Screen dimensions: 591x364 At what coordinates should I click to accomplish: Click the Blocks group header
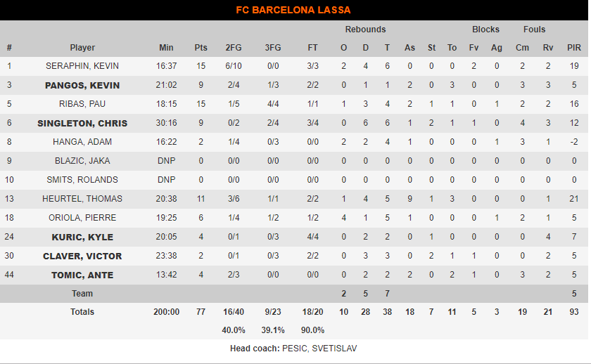pos(485,30)
